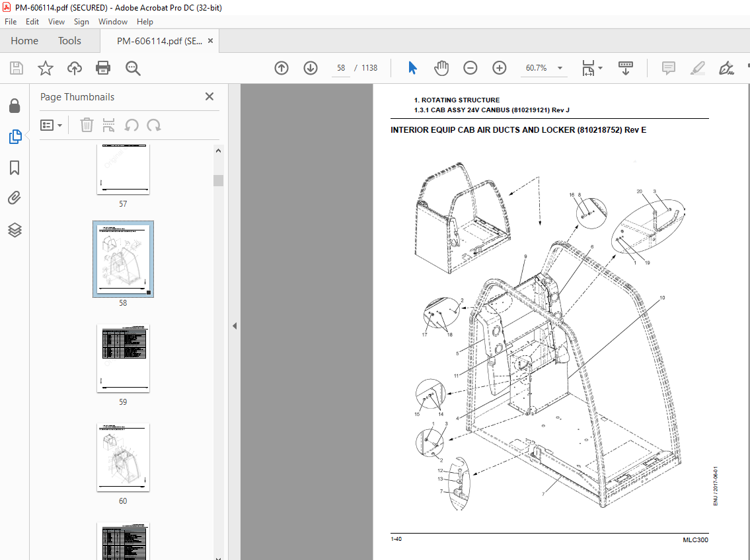The height and width of the screenshot is (560, 750).
Task: Add a comment sticky note
Action: [x=668, y=68]
